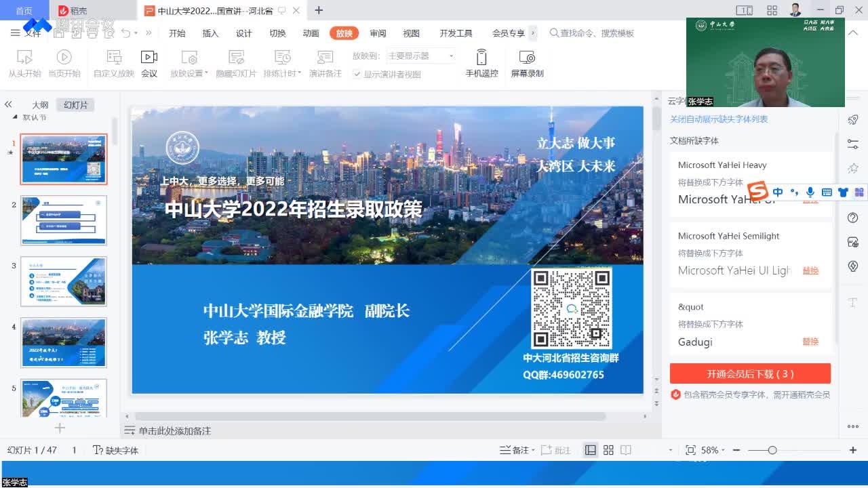Open a new tab with plus button
868x488 pixels.
pos(319,10)
